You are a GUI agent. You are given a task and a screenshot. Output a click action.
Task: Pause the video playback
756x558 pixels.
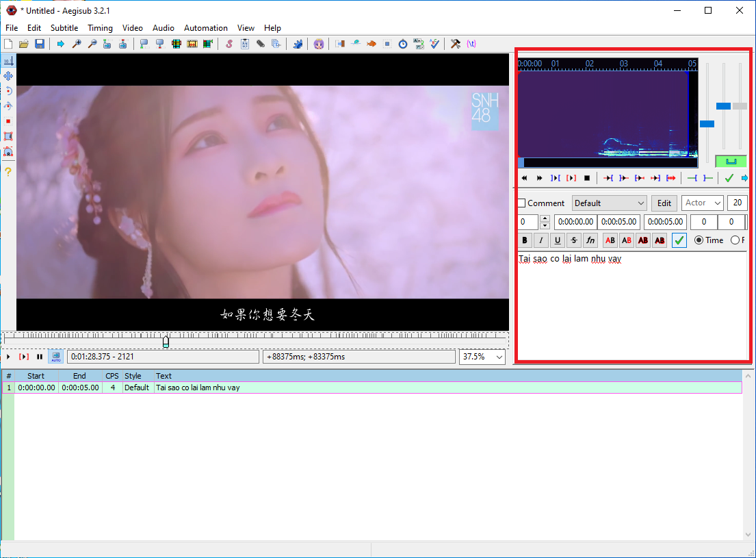point(40,357)
